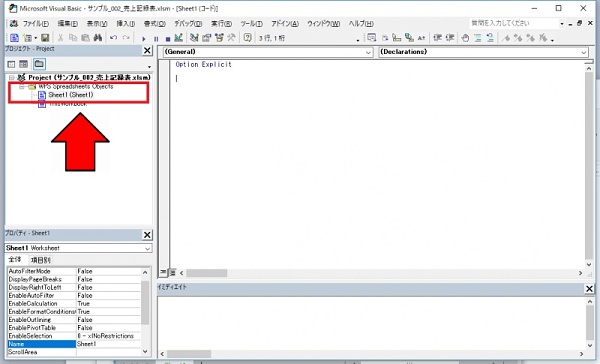
Task: Click the Cut scissors icon
Action: coord(60,38)
